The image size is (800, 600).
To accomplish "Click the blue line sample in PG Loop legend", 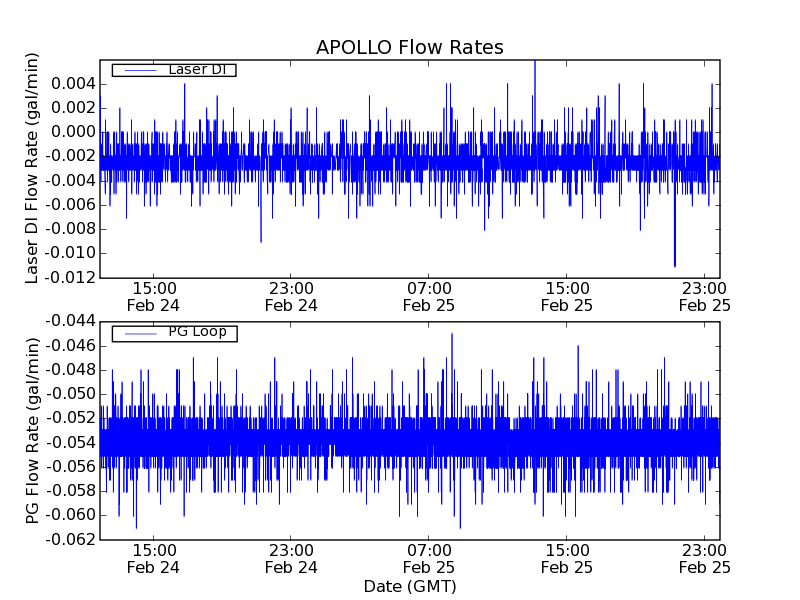I will (140, 332).
